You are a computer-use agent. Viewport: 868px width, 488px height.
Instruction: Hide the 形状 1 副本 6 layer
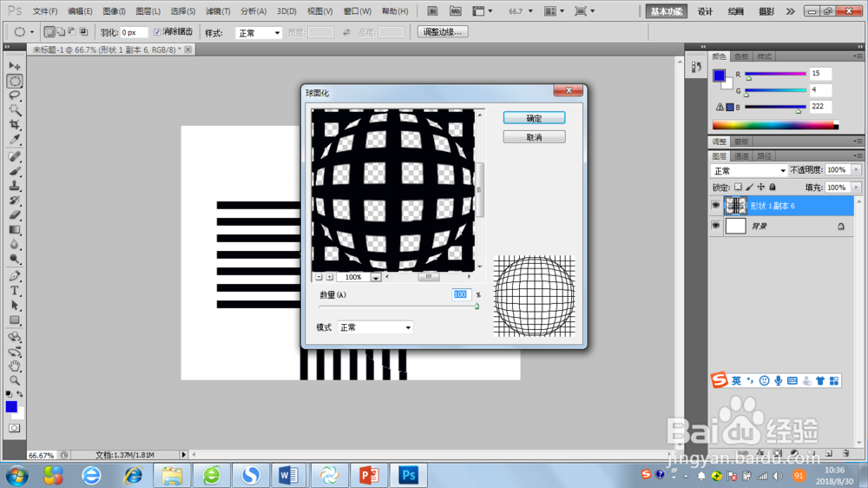(716, 206)
